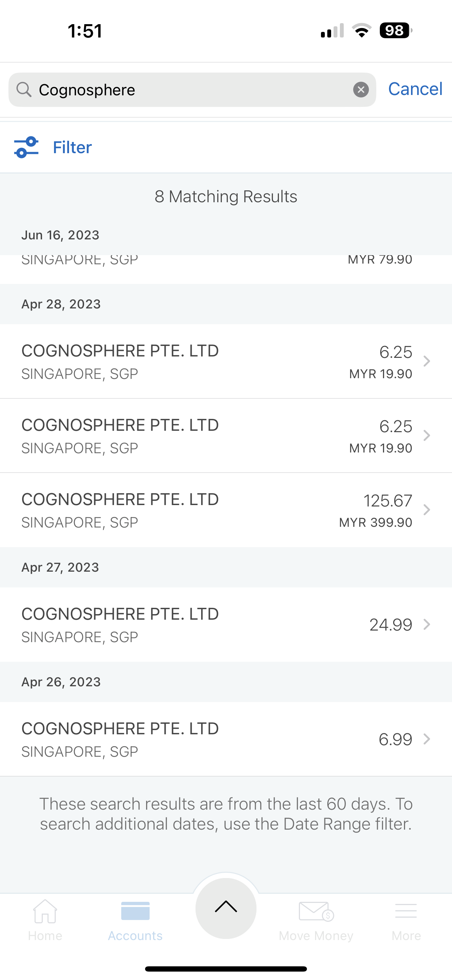
Task: Open the More menu tab
Action: click(x=406, y=921)
